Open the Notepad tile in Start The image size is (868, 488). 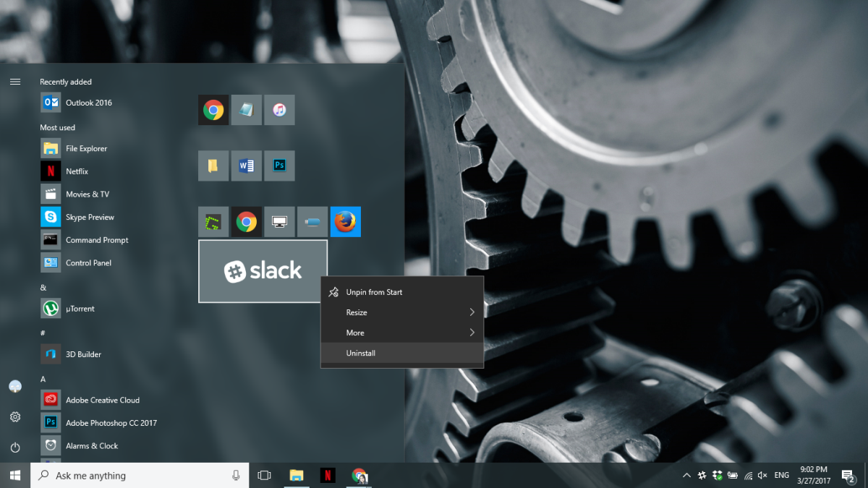click(247, 110)
